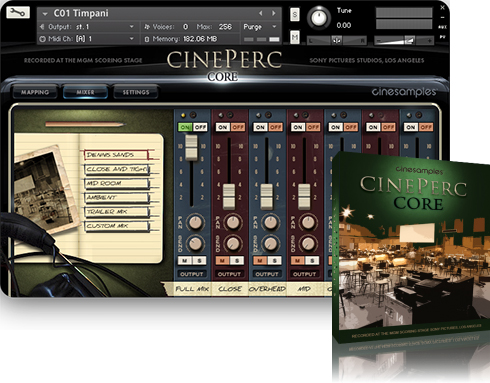Go to next instrument with right arrow

point(274,13)
